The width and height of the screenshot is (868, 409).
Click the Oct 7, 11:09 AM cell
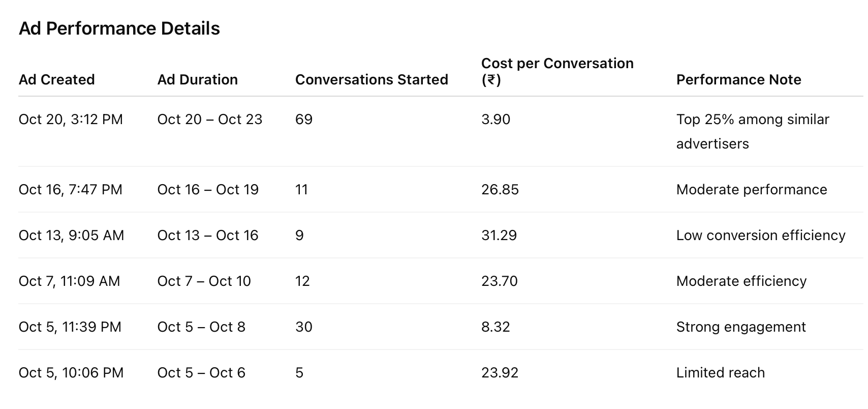(x=69, y=281)
